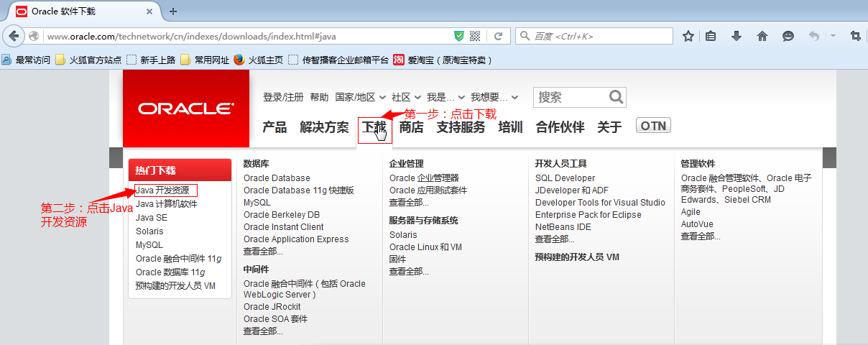Open the 合作伙伴 menu
Screen dimensions: 868x345
560,127
